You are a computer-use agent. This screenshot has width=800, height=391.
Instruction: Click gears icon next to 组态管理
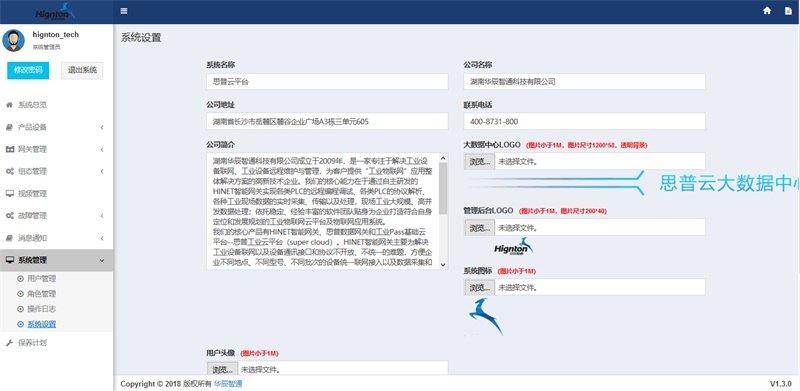coord(9,172)
